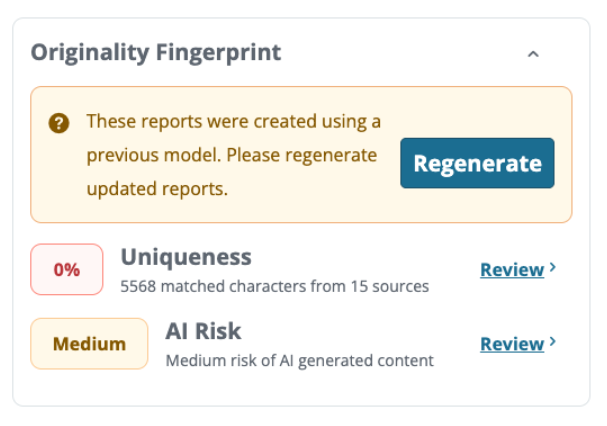Open the Review link for Uniqueness
The width and height of the screenshot is (607, 426).
pos(512,269)
